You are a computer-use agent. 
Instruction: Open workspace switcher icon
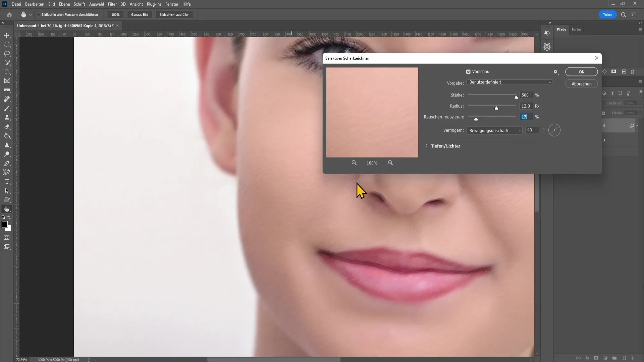point(634,15)
